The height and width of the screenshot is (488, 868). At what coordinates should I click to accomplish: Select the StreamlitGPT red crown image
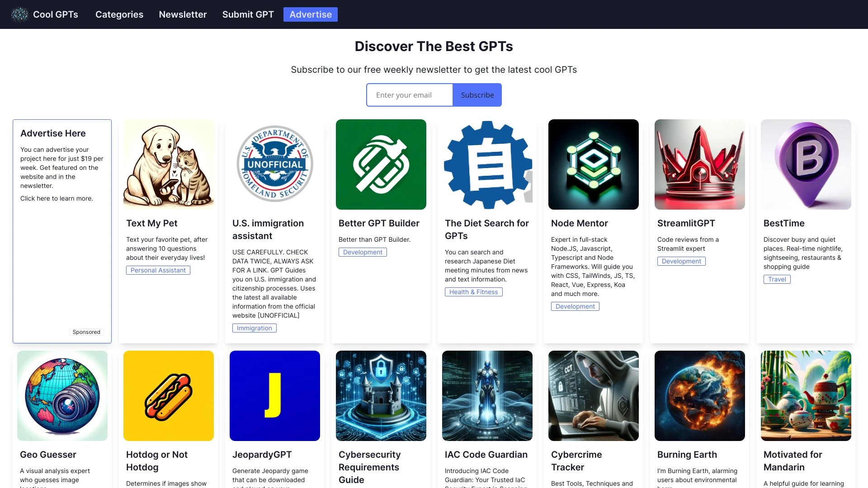(699, 164)
